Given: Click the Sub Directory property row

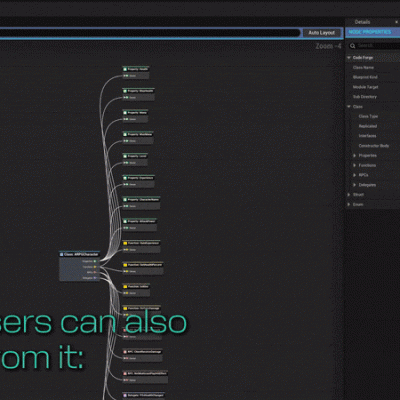Looking at the screenshot, I should coord(373,97).
